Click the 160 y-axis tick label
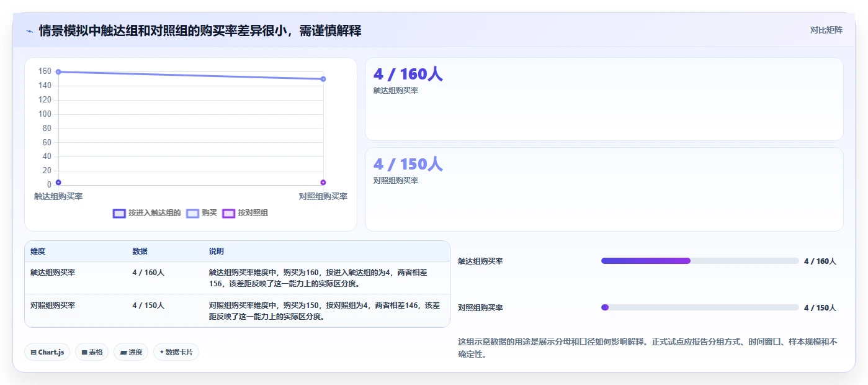 click(x=45, y=71)
